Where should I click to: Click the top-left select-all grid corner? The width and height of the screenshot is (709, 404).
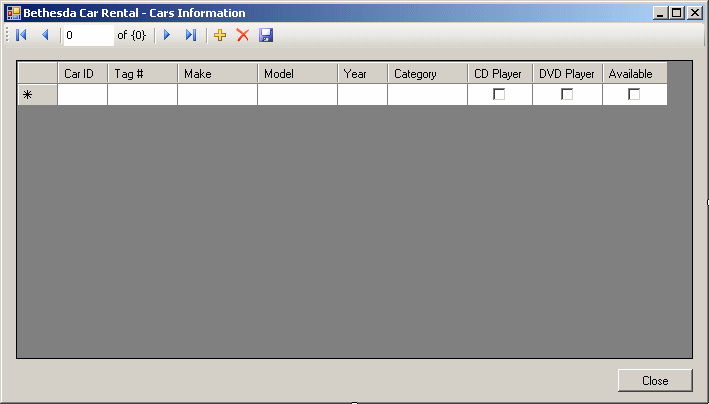[38, 73]
